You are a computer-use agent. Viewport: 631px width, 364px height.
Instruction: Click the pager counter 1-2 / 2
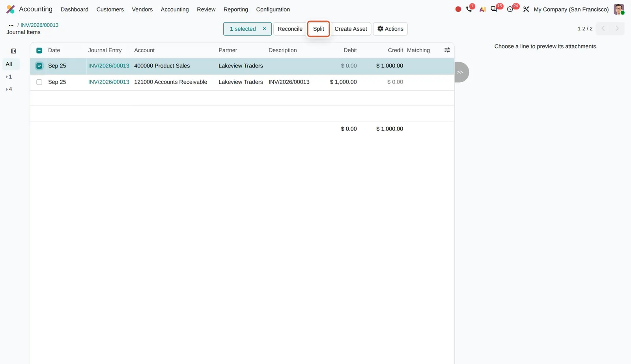pyautogui.click(x=585, y=28)
